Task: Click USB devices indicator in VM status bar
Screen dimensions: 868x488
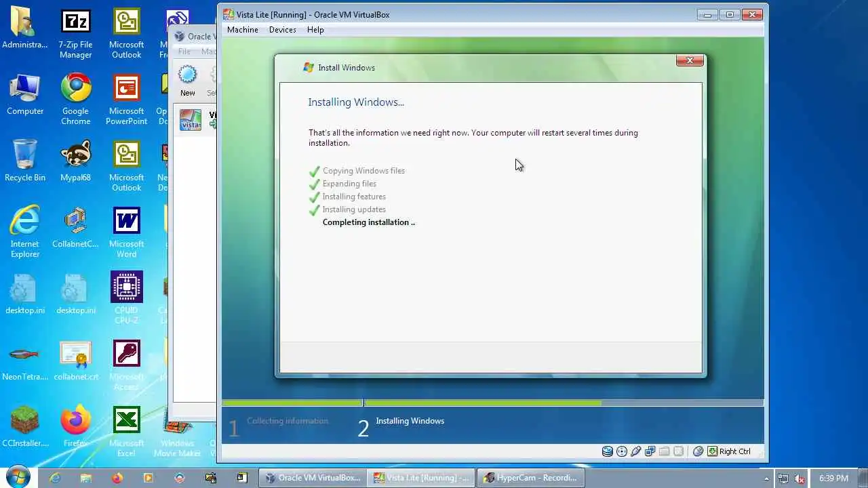Action: [x=636, y=451]
